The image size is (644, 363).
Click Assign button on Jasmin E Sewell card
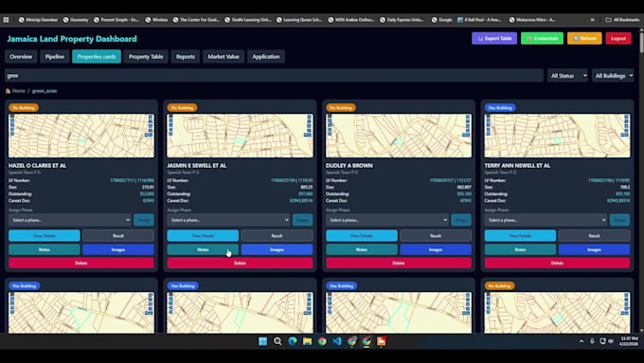[x=303, y=220]
